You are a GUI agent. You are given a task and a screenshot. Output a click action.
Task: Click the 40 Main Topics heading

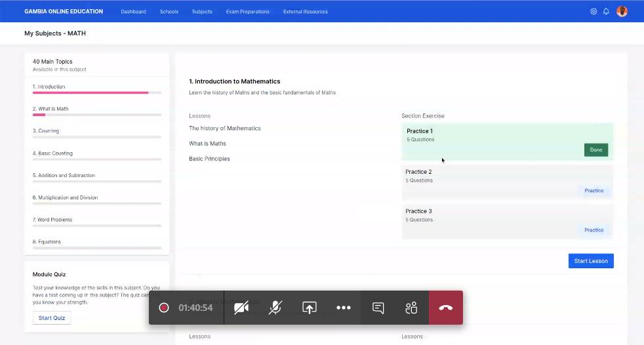pos(52,62)
